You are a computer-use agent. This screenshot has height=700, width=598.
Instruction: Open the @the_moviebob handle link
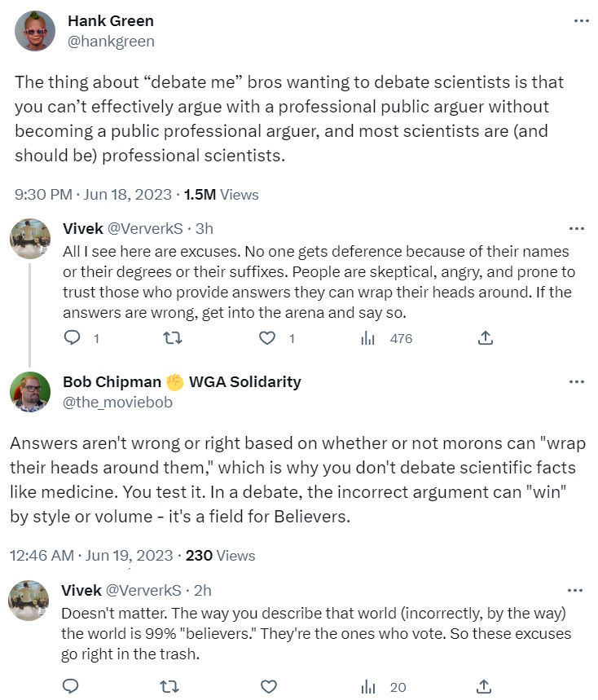[117, 402]
